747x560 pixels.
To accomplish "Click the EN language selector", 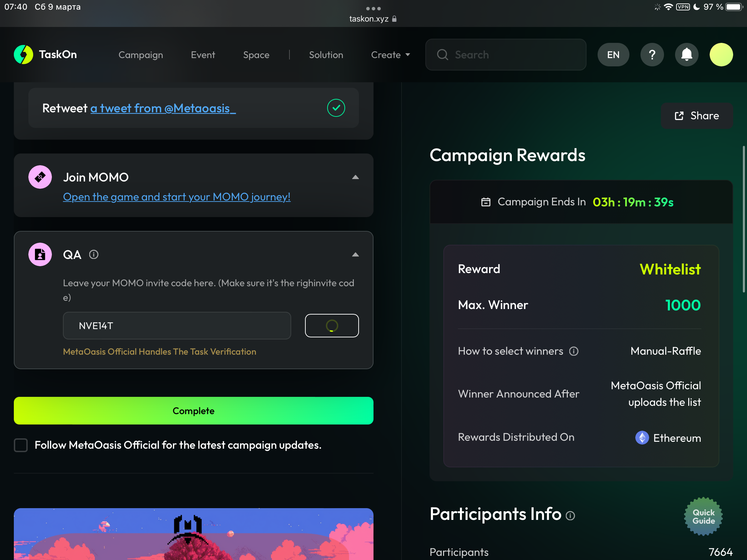I will (x=613, y=55).
